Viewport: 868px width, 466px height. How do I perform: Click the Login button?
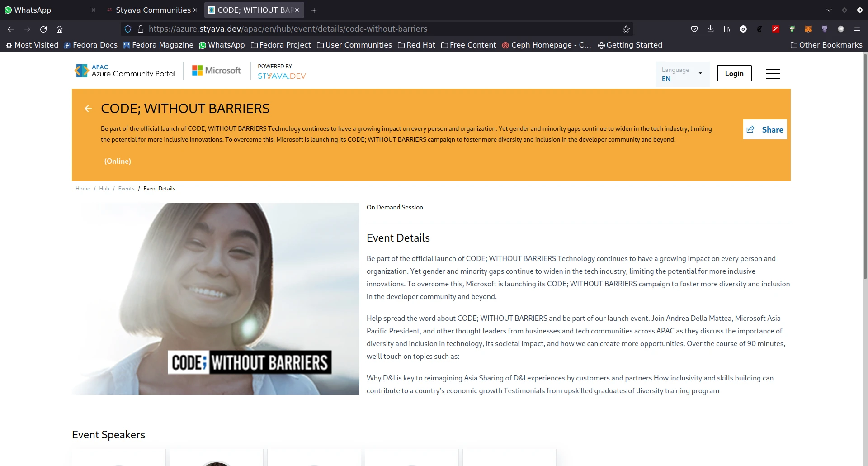[x=734, y=73]
